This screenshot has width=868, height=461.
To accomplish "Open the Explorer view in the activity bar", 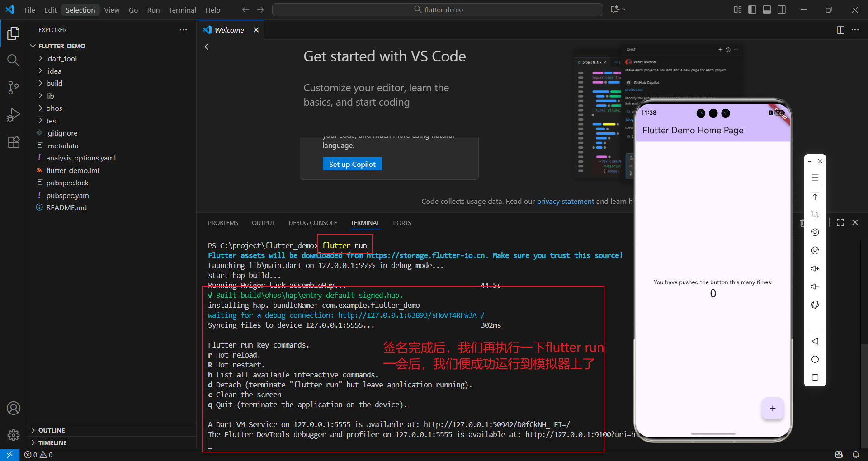I will click(14, 33).
